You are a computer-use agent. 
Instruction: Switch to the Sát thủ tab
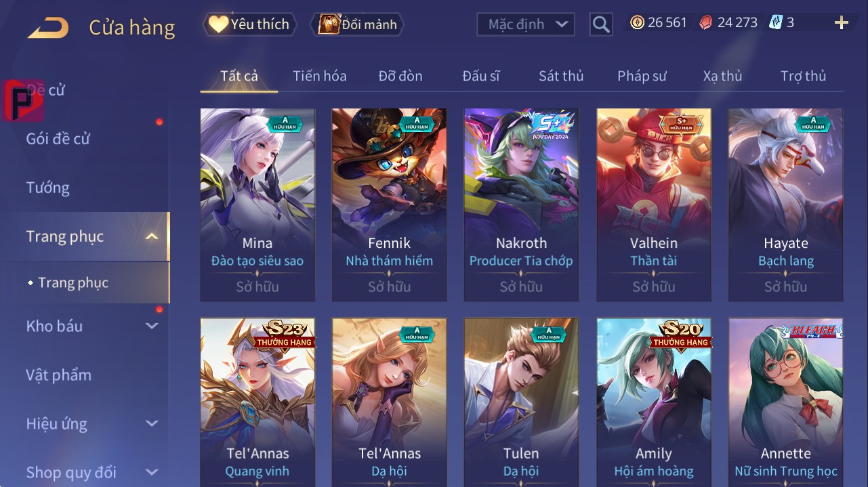click(x=561, y=76)
